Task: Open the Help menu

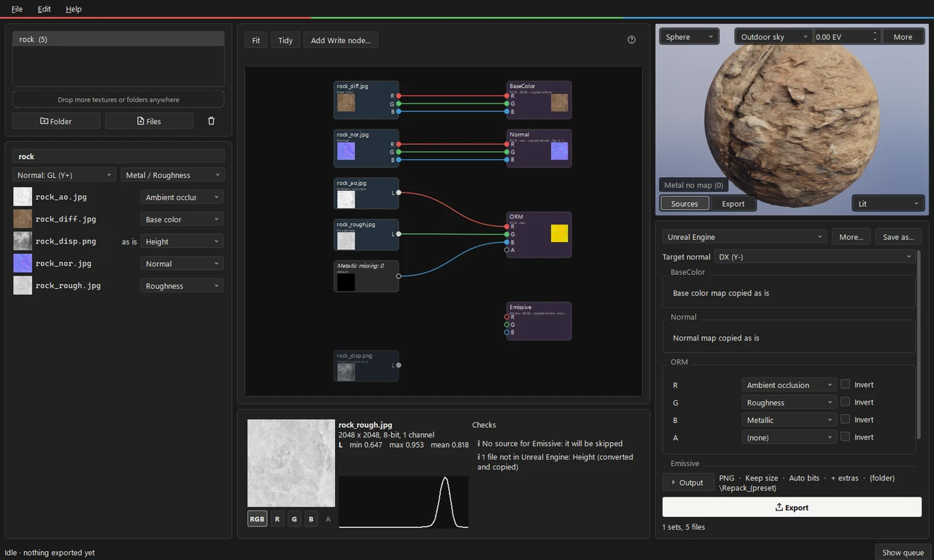Action: pos(74,9)
